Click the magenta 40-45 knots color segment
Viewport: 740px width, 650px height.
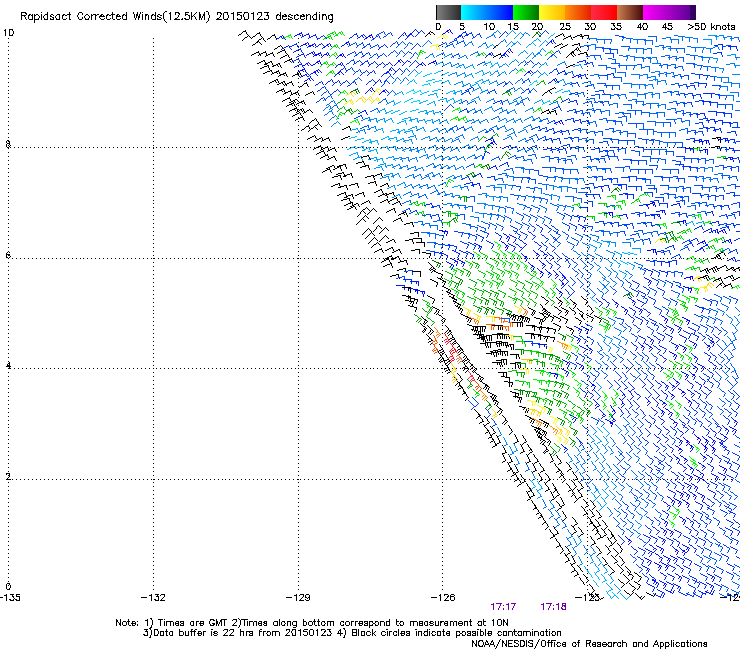click(x=656, y=12)
